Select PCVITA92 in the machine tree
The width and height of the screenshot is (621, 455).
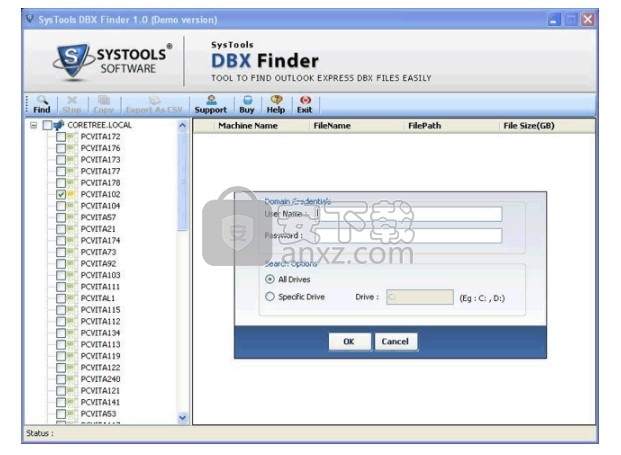point(98,264)
